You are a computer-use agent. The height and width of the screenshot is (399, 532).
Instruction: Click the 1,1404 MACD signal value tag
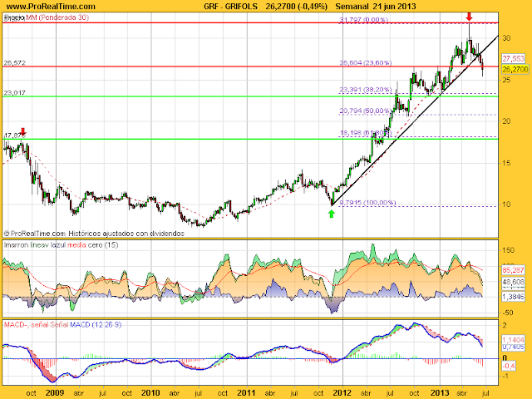pyautogui.click(x=514, y=339)
